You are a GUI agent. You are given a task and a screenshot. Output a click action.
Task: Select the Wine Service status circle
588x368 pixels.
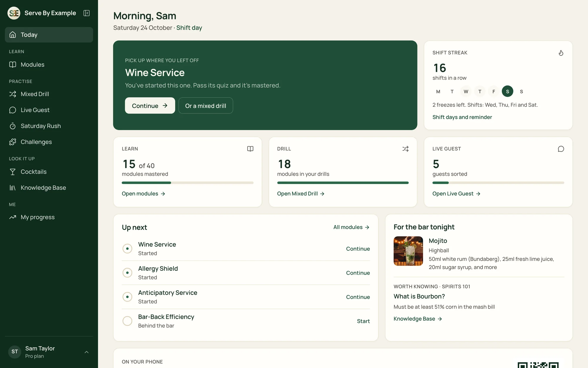127,248
